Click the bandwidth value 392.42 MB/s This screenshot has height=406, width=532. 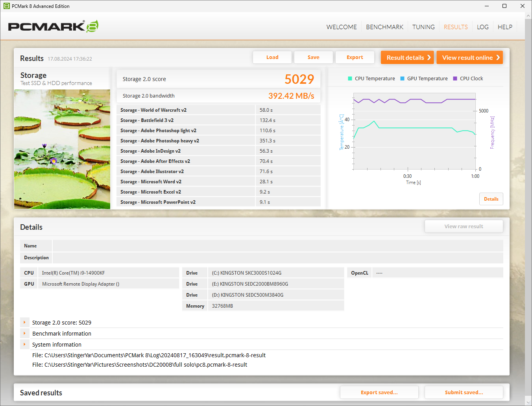(291, 96)
